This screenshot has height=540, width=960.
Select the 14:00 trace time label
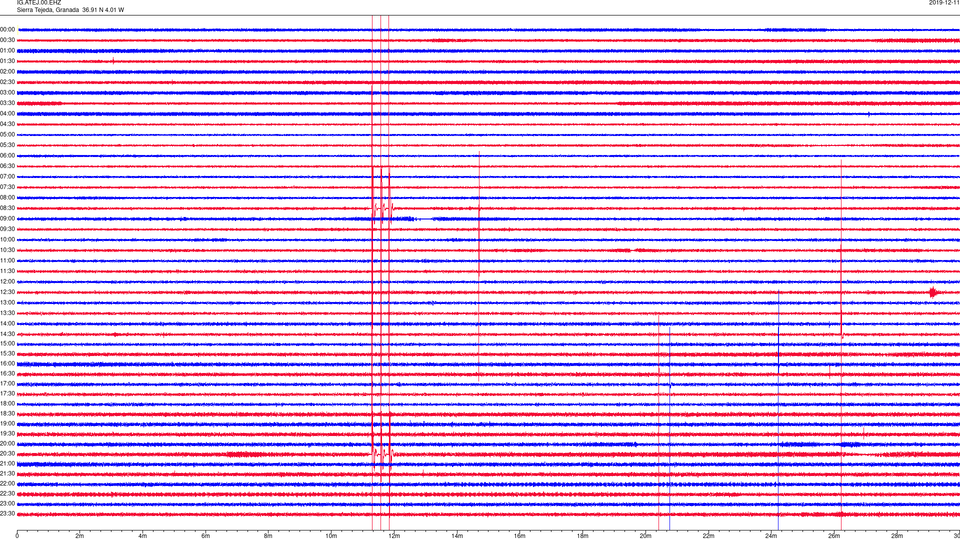(x=7, y=324)
